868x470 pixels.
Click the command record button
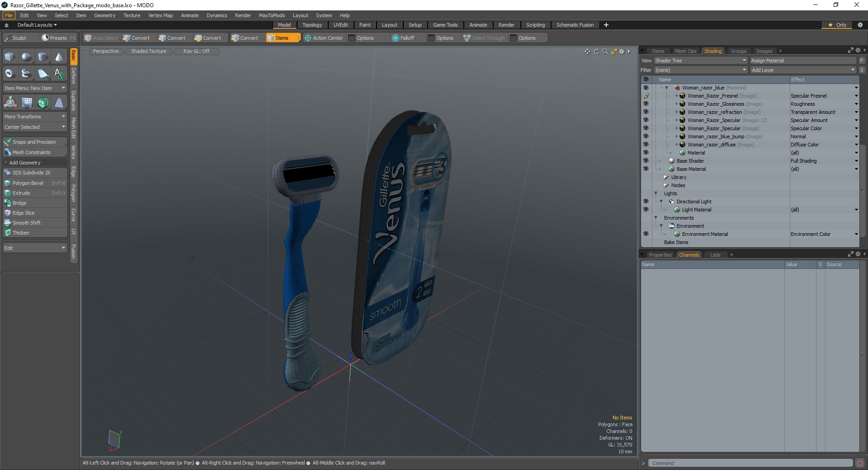[x=860, y=463]
